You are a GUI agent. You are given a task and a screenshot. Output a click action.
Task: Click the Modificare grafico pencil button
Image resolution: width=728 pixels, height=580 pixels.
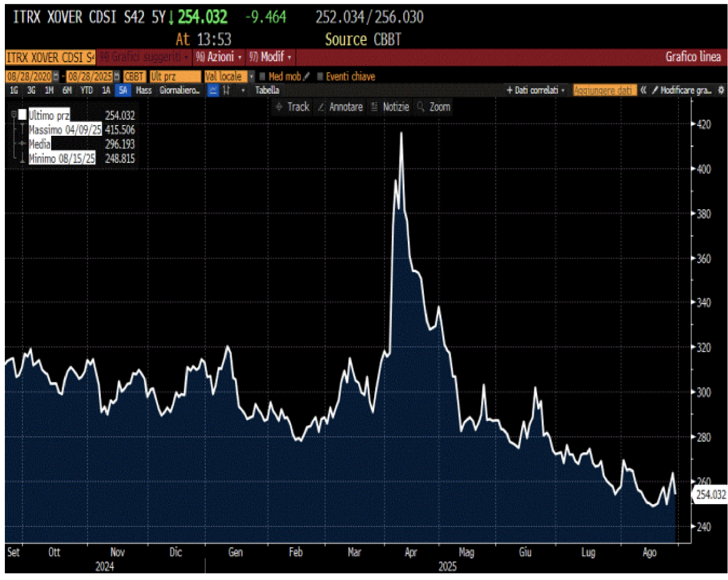[682, 90]
